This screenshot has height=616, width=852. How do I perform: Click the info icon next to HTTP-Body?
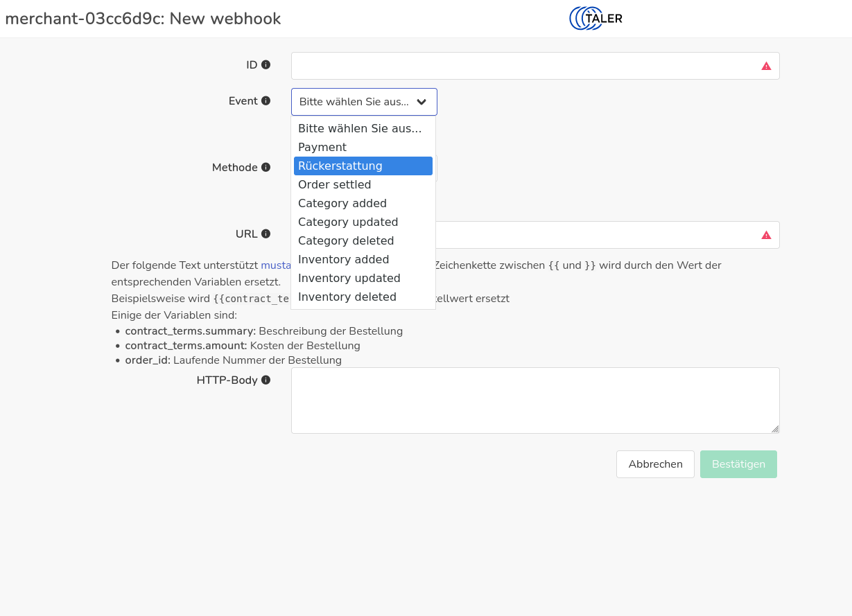click(266, 380)
